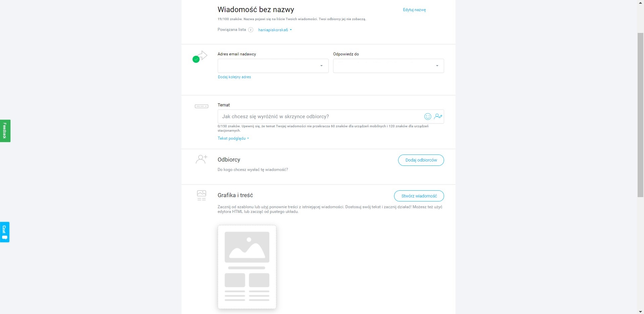
Task: Click the subject line icon beside Temat
Action: click(202, 106)
